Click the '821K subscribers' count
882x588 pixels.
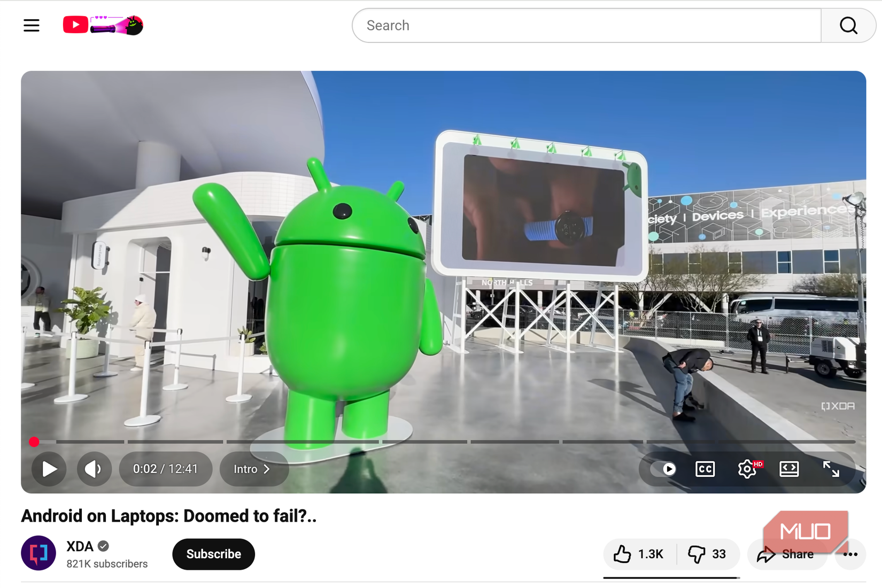pyautogui.click(x=107, y=564)
